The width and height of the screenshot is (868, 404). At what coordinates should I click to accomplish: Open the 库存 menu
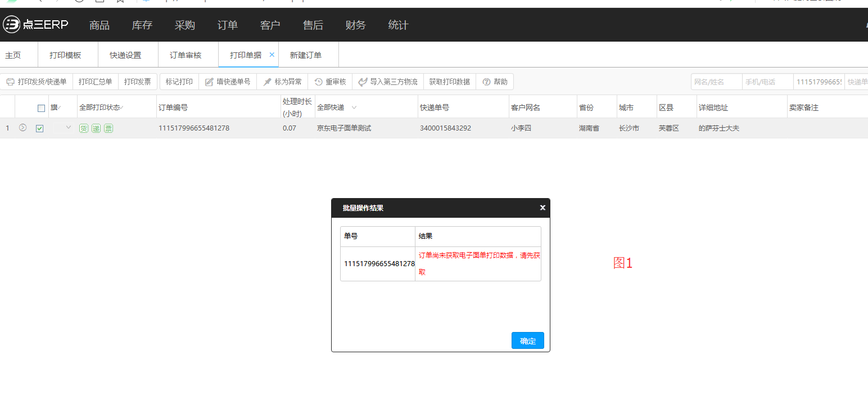pyautogui.click(x=142, y=25)
